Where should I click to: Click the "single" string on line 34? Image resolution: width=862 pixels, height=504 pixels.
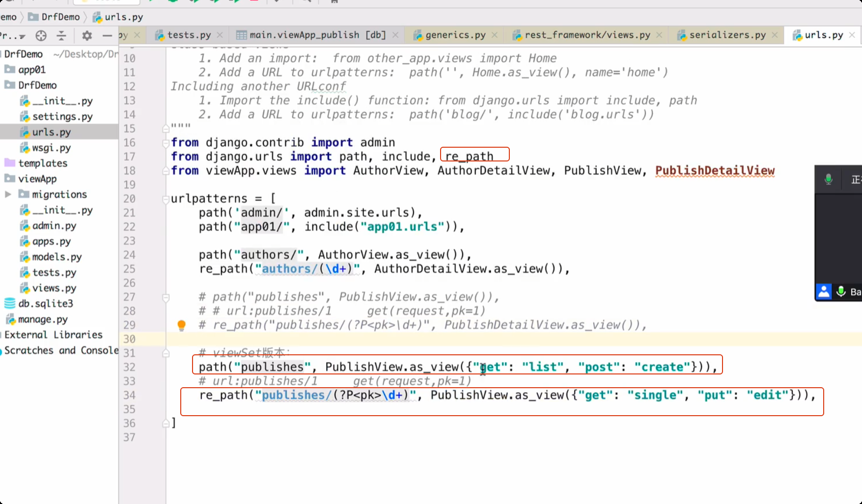(655, 395)
